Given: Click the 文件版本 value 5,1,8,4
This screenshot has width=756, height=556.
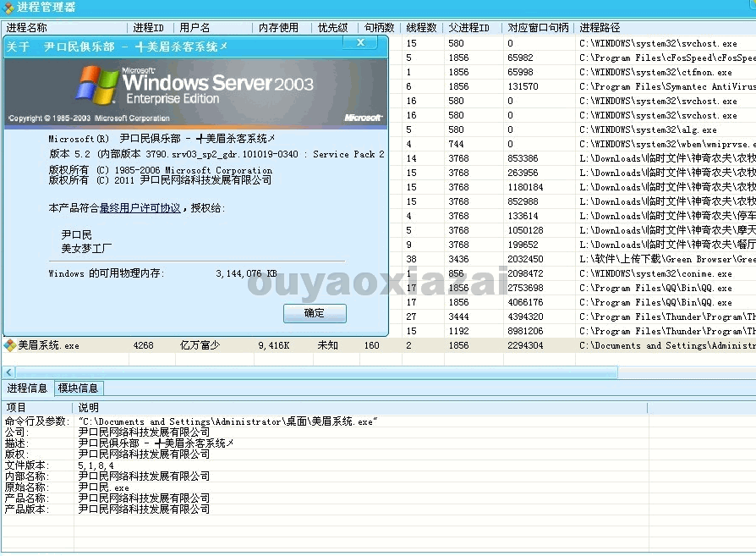Looking at the screenshot, I should click(x=96, y=465).
